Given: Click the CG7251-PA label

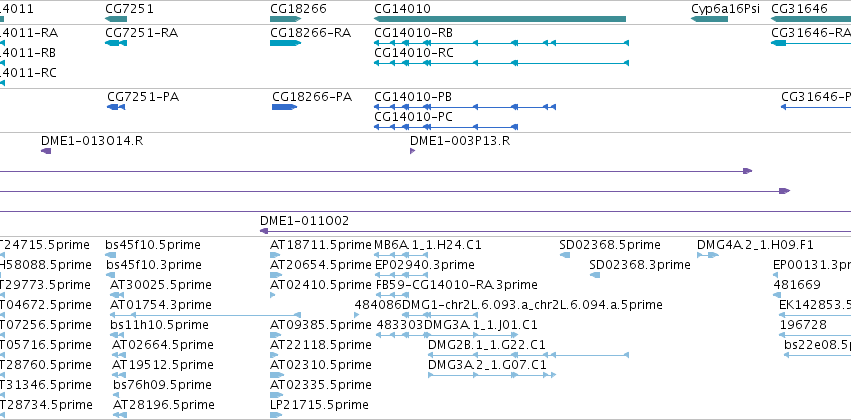Looking at the screenshot, I should [143, 97].
